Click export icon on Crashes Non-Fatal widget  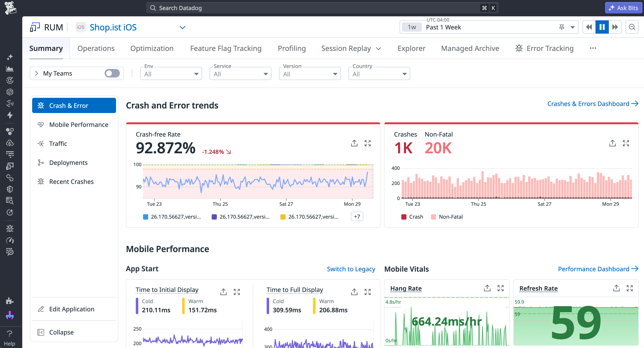click(x=612, y=143)
